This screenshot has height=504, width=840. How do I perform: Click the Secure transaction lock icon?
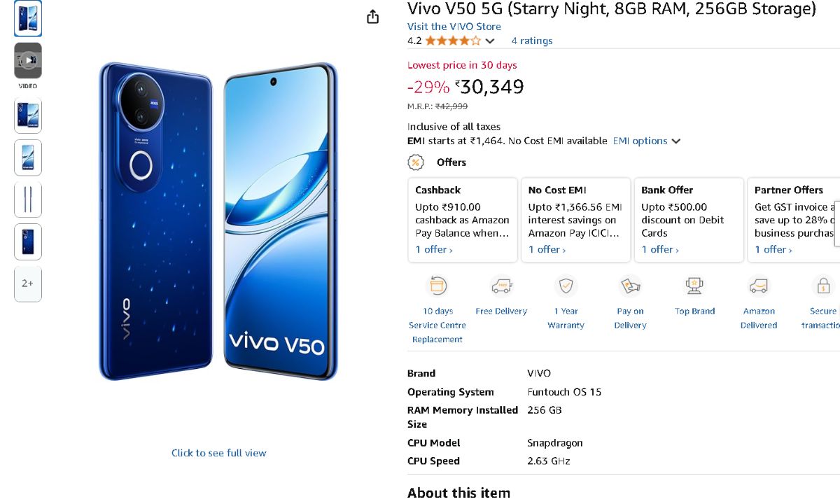823,286
